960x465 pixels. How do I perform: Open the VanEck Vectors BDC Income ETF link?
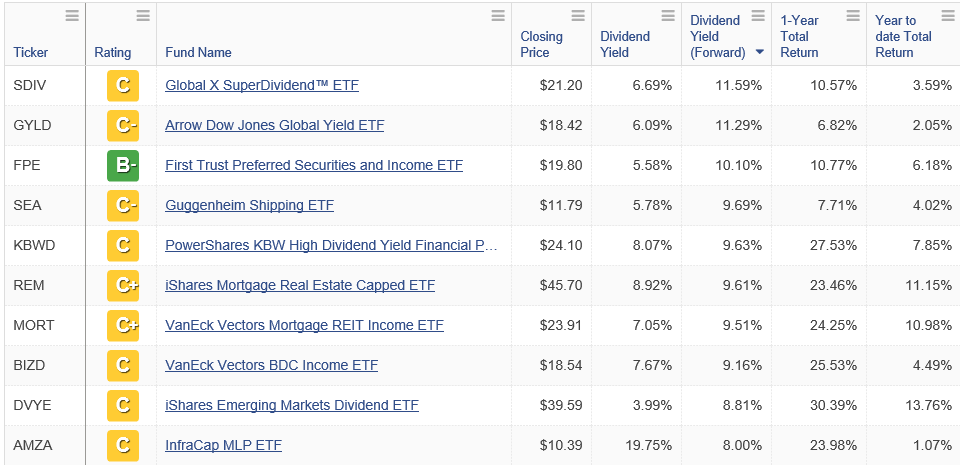271,365
